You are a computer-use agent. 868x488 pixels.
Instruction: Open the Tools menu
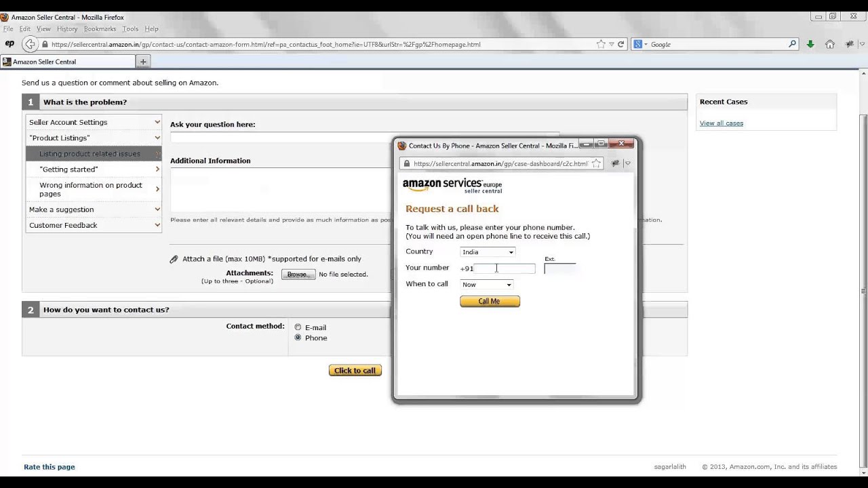131,29
